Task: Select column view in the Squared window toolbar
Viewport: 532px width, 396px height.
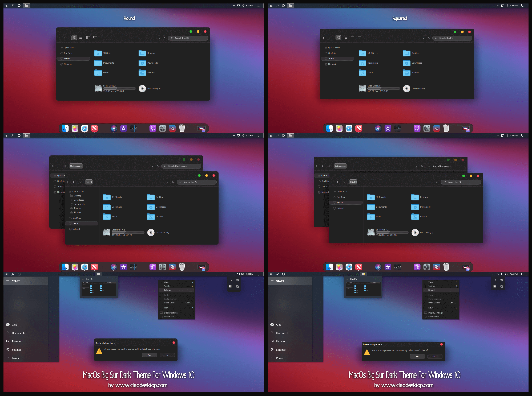Action: (x=352, y=38)
